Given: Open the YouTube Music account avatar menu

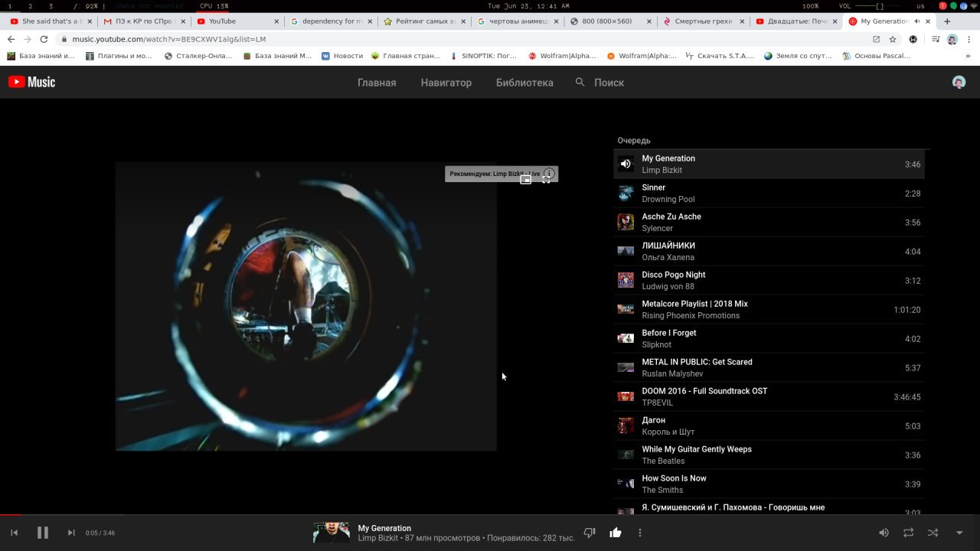Looking at the screenshot, I should click(x=959, y=83).
